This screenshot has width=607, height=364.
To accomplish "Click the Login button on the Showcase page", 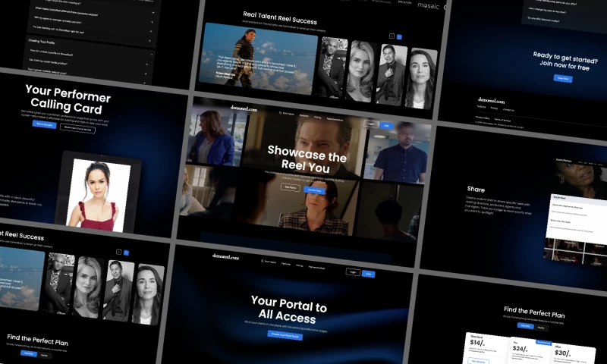I will pos(371,124).
